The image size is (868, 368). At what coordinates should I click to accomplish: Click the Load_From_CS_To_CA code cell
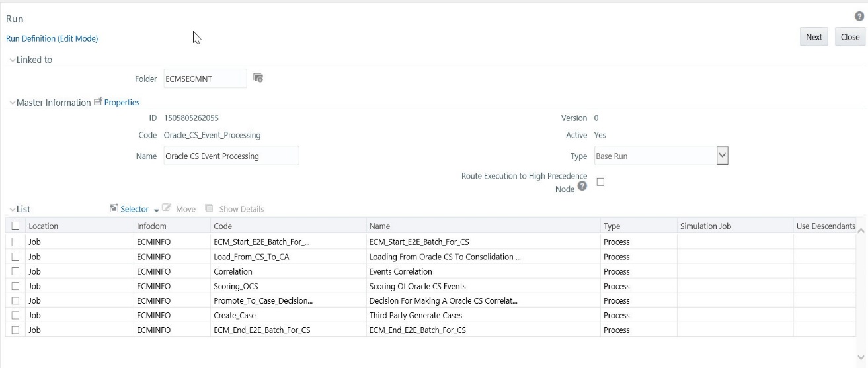tap(288, 257)
